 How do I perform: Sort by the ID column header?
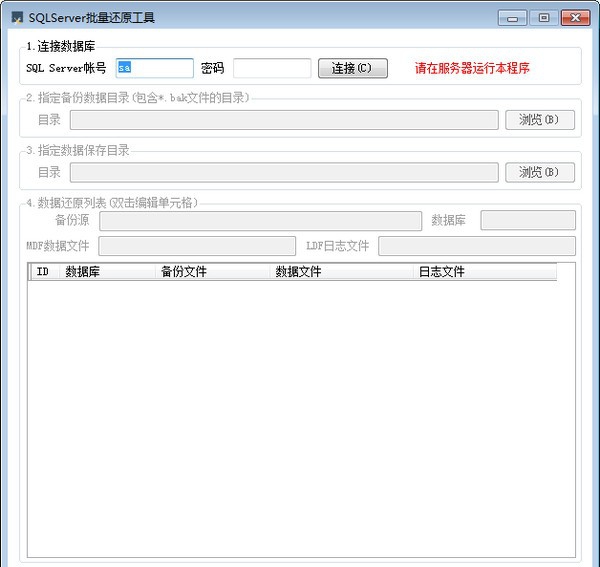44,272
